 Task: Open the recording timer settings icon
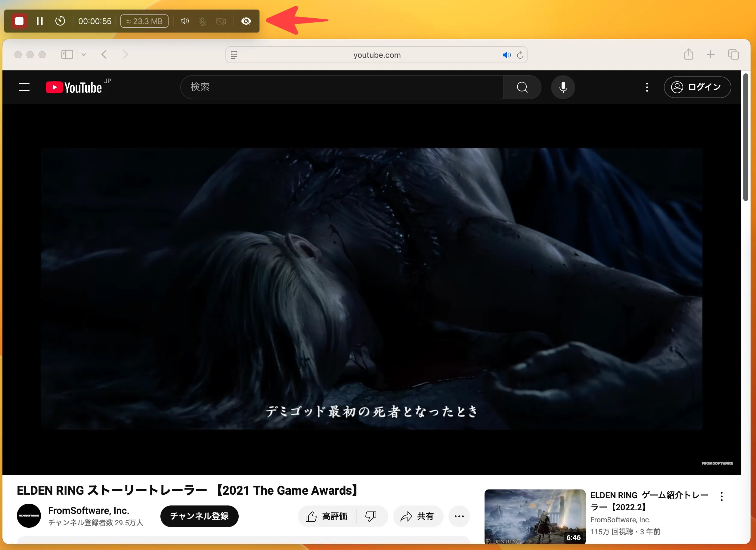[60, 21]
